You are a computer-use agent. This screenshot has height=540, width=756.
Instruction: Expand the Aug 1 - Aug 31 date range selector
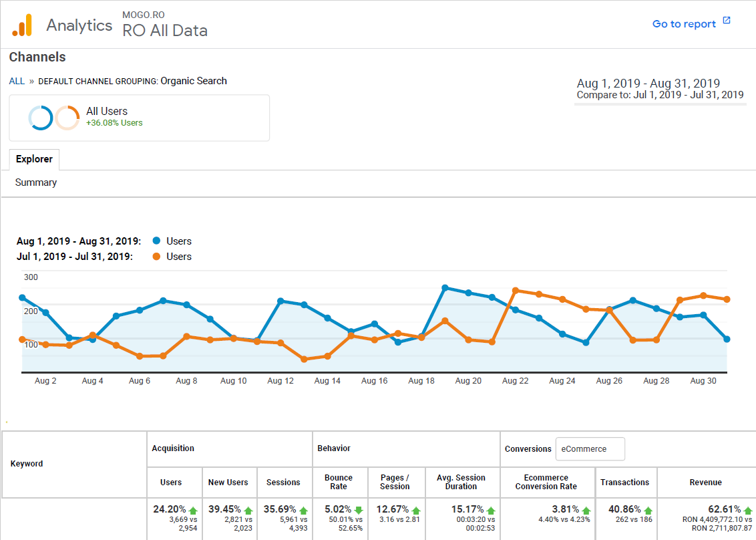647,83
